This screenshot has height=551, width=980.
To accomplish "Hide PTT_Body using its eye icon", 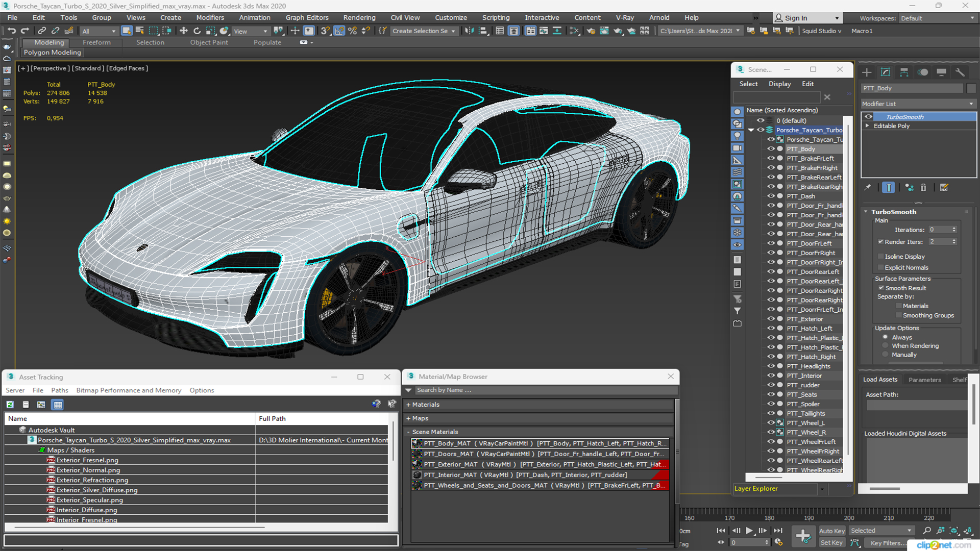I will (771, 149).
